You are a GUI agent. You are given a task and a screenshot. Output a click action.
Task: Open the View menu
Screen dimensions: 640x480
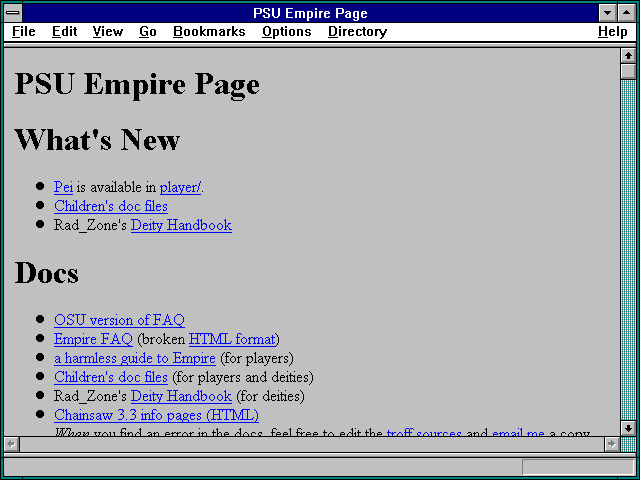108,31
